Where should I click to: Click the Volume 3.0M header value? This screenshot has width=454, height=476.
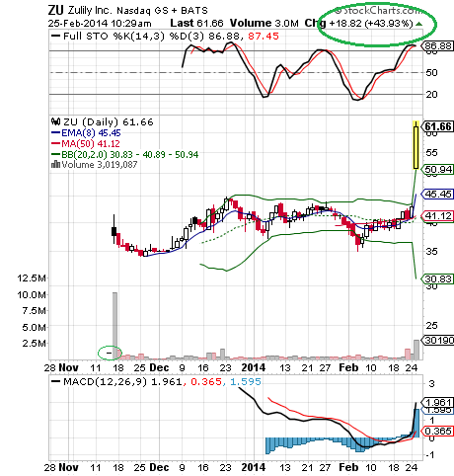pyautogui.click(x=265, y=23)
